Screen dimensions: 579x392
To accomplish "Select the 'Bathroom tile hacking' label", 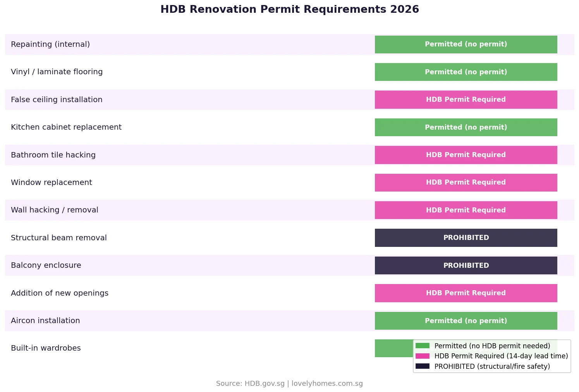I will coord(53,155).
